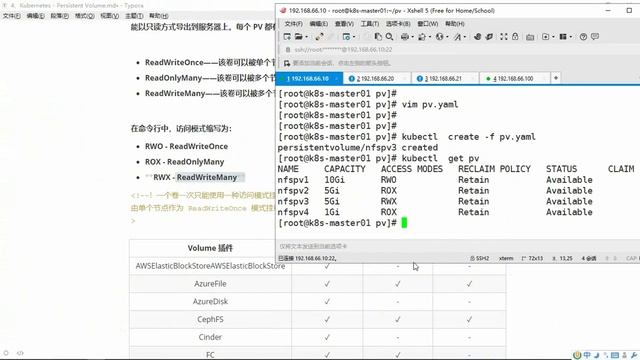Click the xterm status bar entry in Xshell
Screen dimensions: 640x360
click(x=506, y=258)
